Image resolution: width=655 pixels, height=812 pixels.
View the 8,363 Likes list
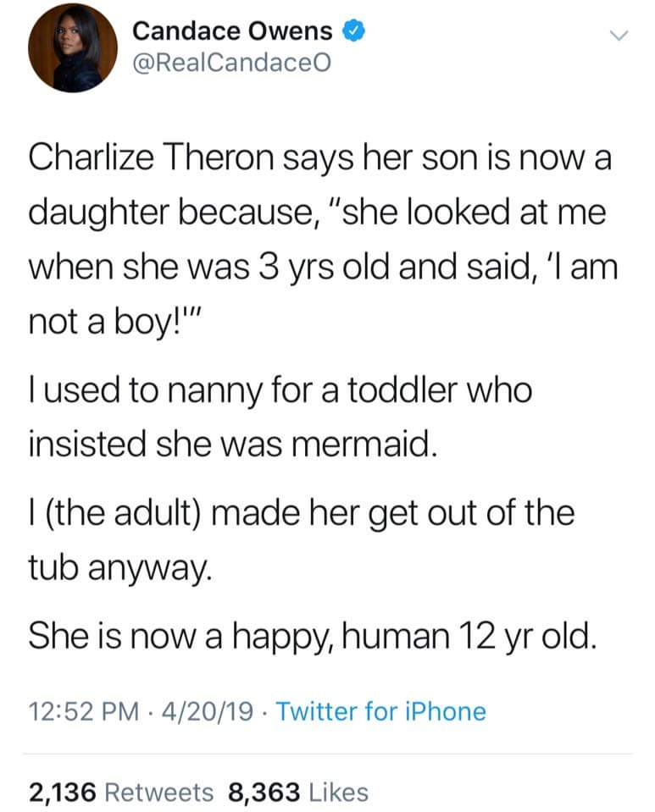(x=298, y=793)
